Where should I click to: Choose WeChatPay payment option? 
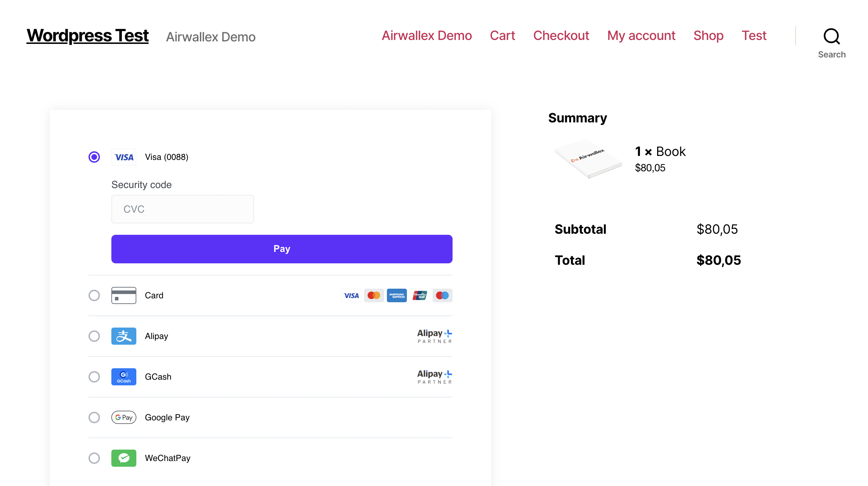[94, 458]
